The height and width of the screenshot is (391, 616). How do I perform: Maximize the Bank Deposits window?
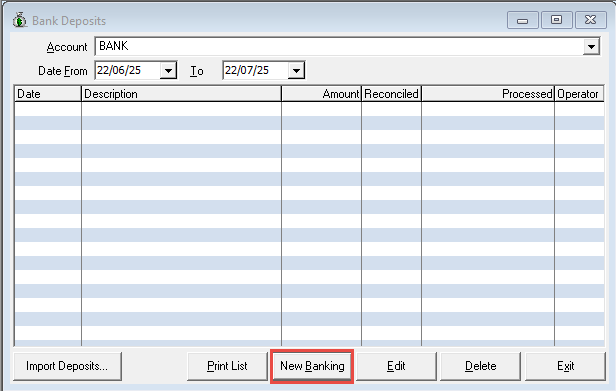tap(556, 20)
